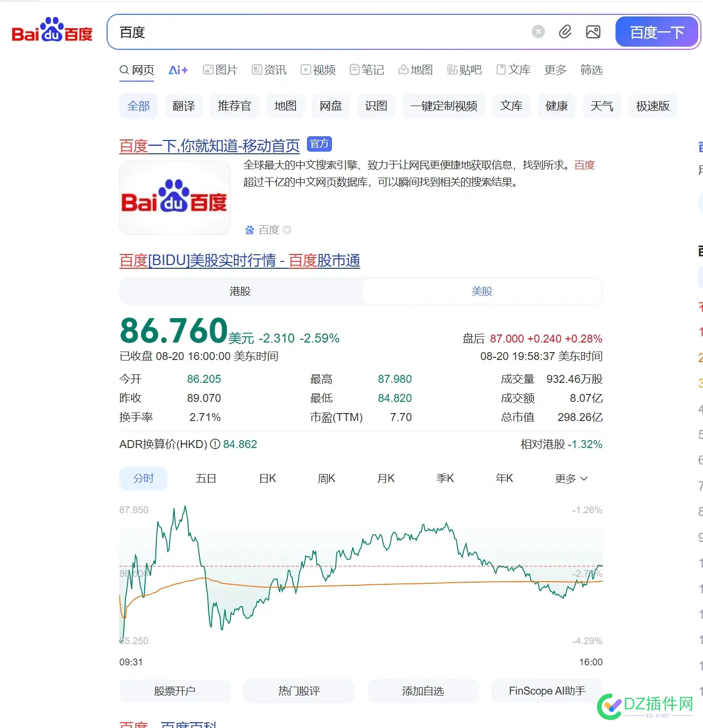Open the AI+ search tab
The width and height of the screenshot is (703, 728).
tap(178, 70)
